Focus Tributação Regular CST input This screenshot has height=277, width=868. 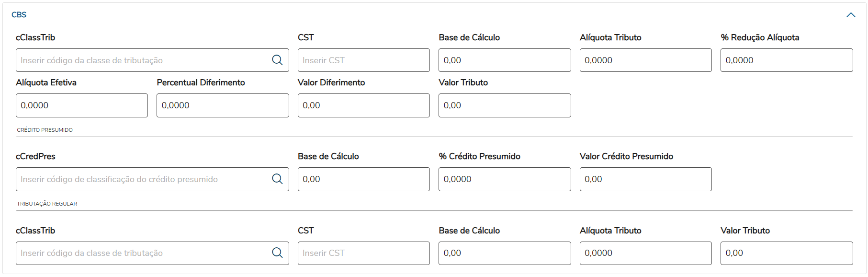(363, 253)
